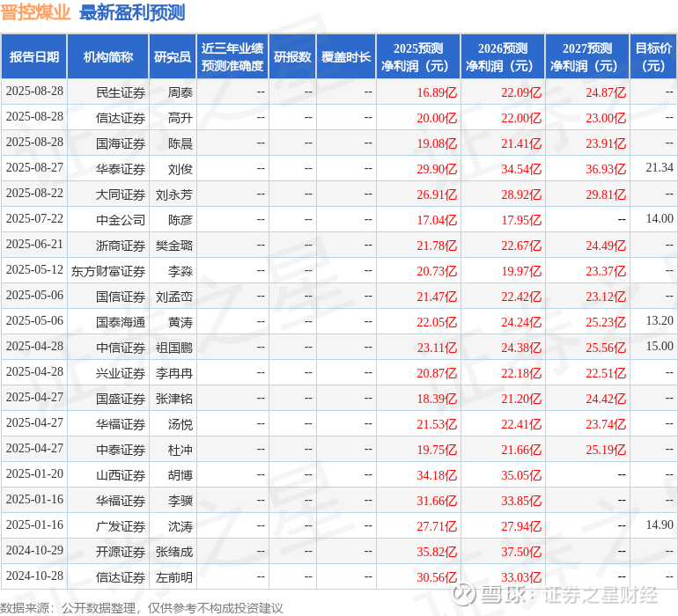Click target price 15.00
This screenshot has width=678, height=616.
(x=660, y=346)
